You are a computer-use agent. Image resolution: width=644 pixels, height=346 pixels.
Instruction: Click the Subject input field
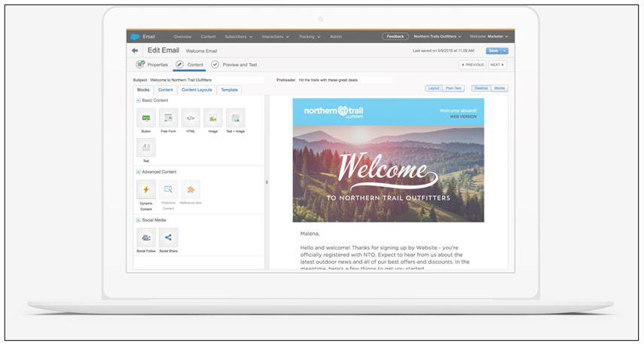[x=206, y=80]
